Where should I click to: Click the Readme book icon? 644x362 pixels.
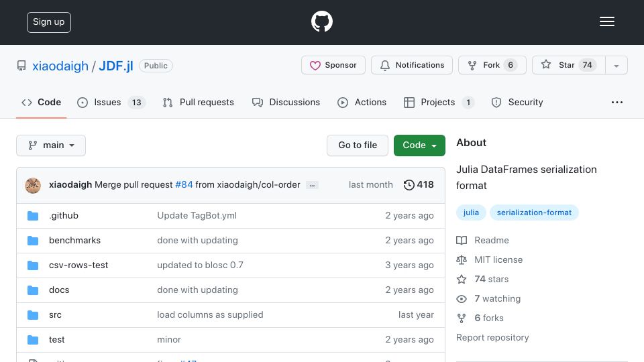pos(462,241)
